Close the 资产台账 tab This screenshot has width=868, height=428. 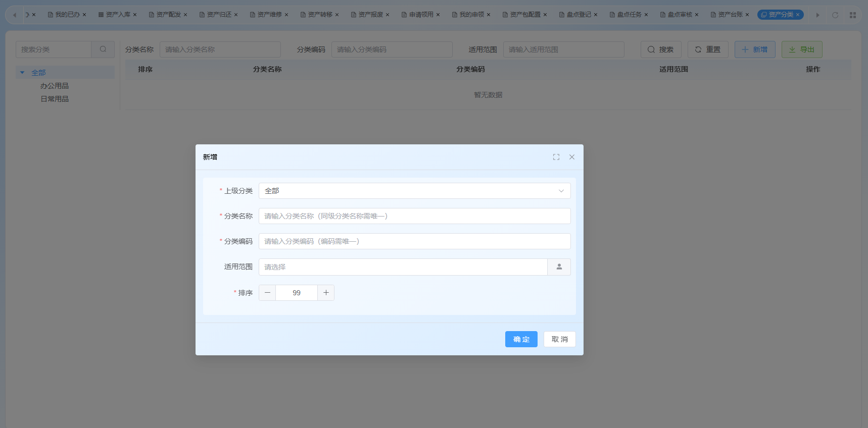pos(747,15)
